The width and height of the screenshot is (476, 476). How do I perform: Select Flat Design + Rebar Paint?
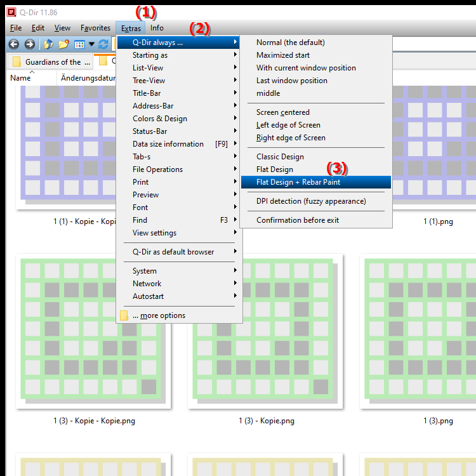click(315, 182)
